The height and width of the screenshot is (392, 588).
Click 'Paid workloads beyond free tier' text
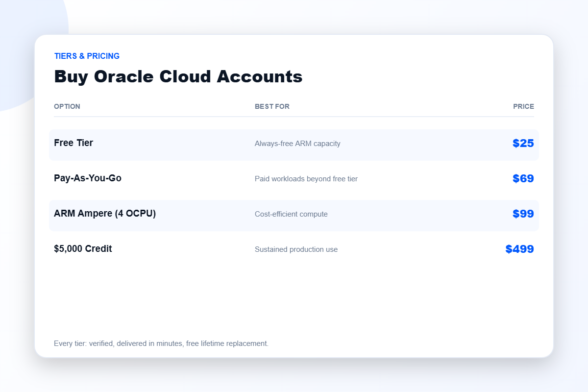[306, 179]
